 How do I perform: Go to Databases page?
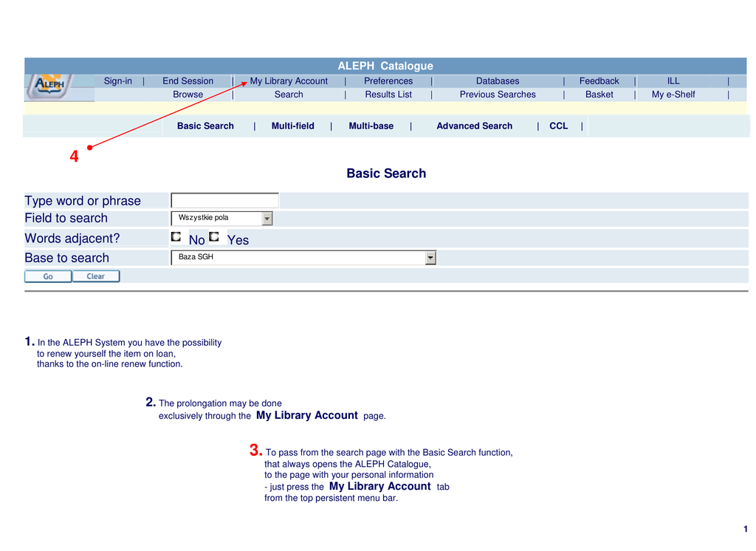(x=497, y=81)
